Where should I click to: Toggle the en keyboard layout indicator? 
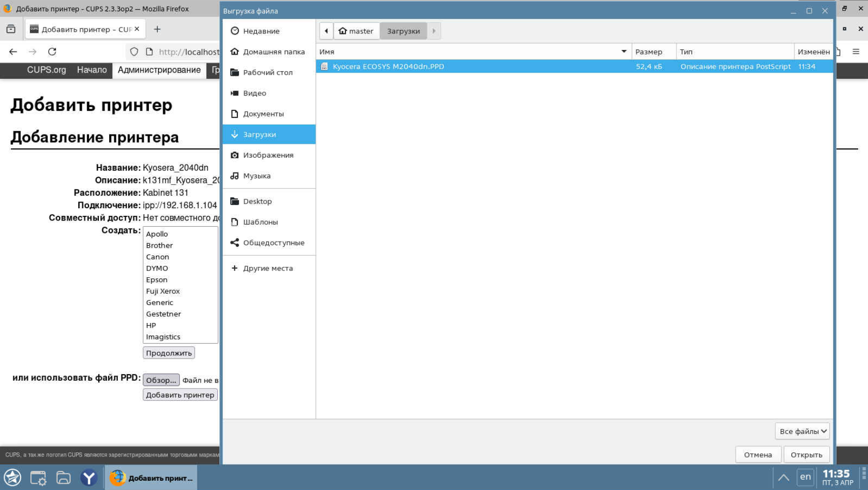point(805,477)
